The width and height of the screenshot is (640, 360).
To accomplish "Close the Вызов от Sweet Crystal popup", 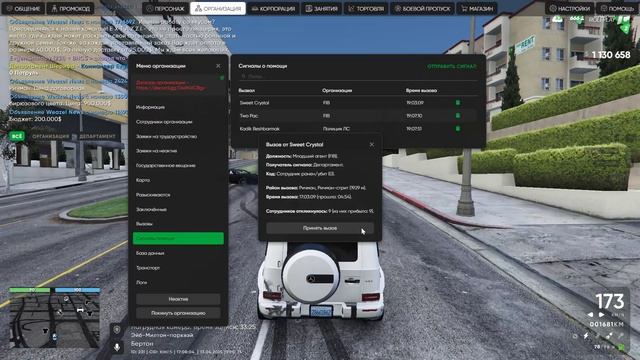I will click(x=371, y=144).
